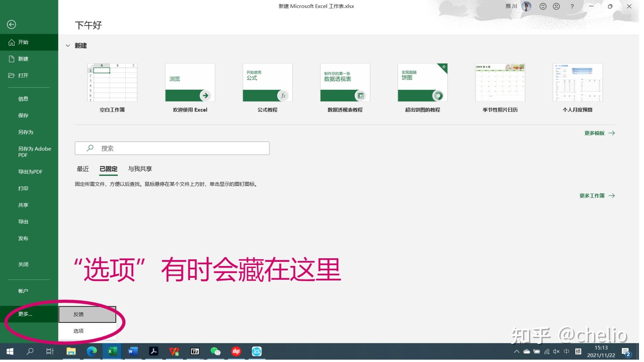Open the 共享 sidebar option

(23, 205)
